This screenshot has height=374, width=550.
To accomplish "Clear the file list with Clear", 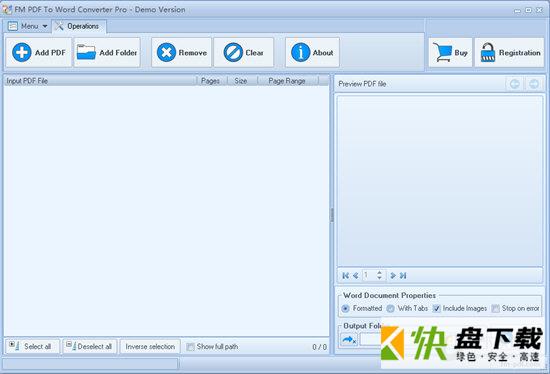I will (243, 53).
